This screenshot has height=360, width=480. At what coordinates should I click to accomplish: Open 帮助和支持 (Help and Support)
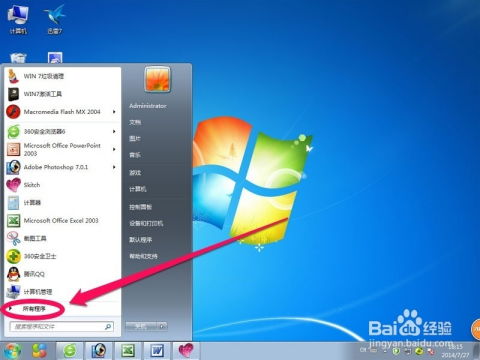click(x=143, y=256)
